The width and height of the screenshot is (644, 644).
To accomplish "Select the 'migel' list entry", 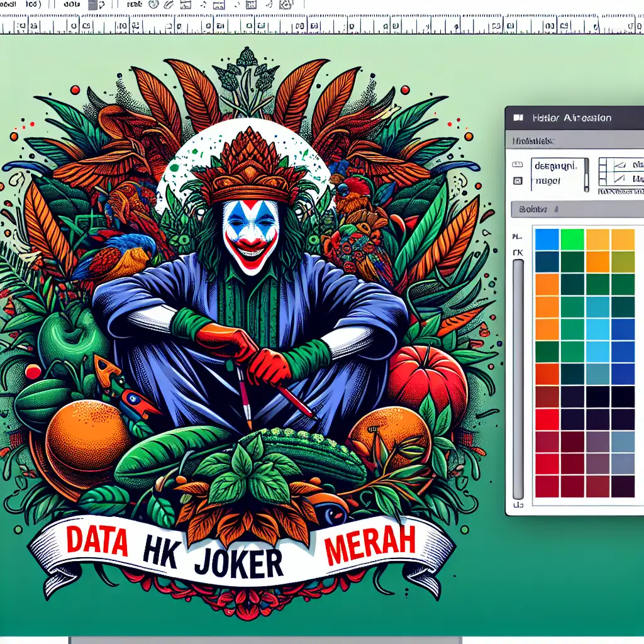I will [548, 180].
